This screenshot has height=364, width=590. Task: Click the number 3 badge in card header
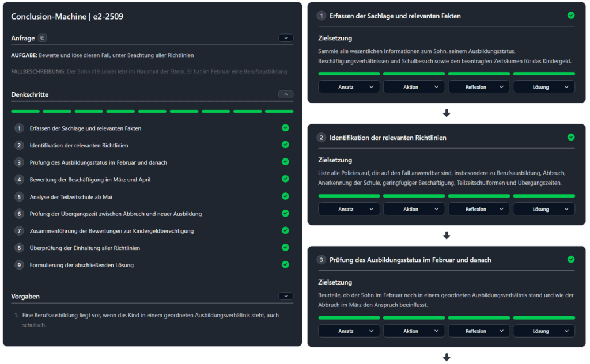coord(322,260)
